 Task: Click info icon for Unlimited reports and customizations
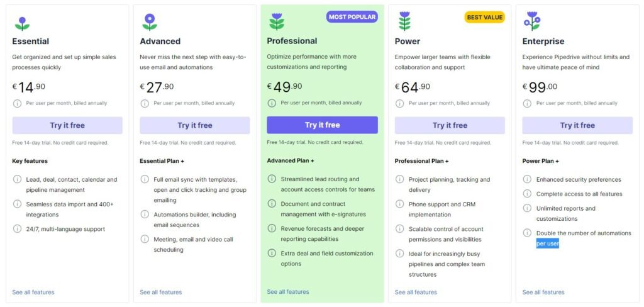coord(527,208)
